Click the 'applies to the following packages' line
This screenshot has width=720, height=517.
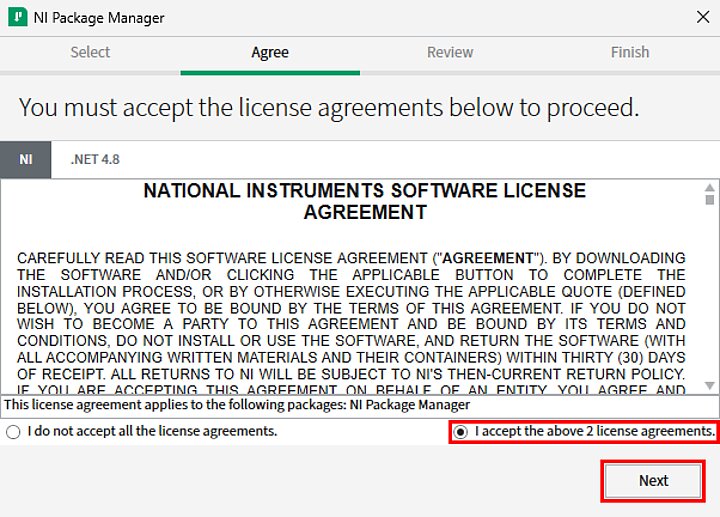pyautogui.click(x=237, y=405)
